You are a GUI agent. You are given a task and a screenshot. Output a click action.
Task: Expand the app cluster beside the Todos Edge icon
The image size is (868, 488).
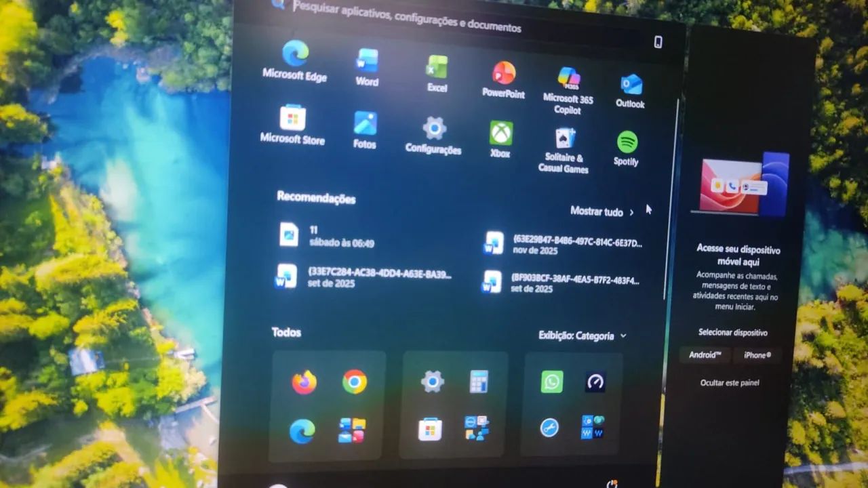click(352, 430)
